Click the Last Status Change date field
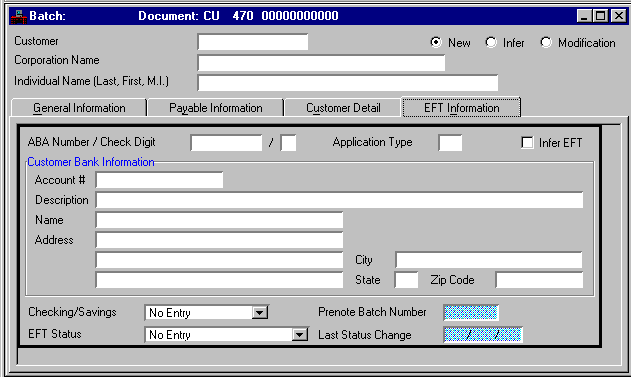Viewport: 631px width, 377px height. coord(483,335)
